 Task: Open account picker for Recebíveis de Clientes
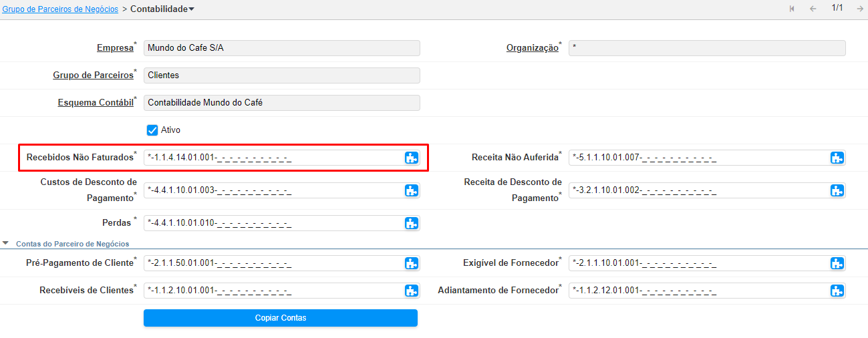[x=411, y=291]
